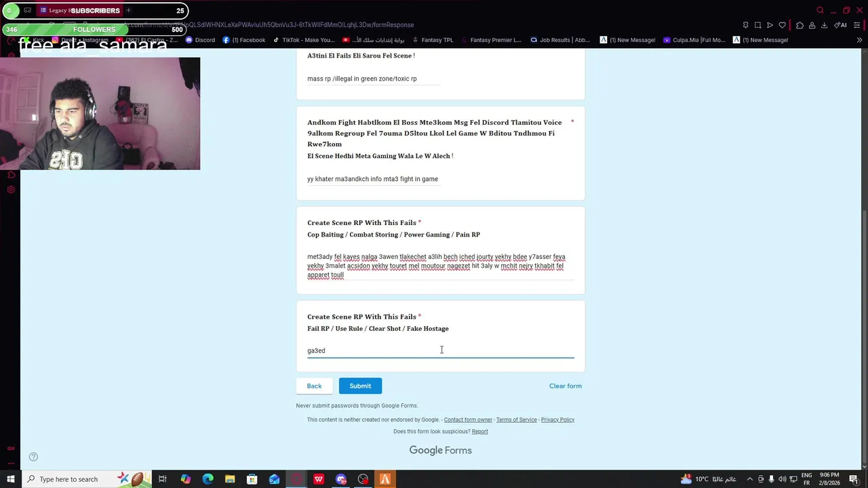Image resolution: width=868 pixels, height=488 pixels.
Task: Open the AI button in browser toolbar
Action: pyautogui.click(x=840, y=25)
